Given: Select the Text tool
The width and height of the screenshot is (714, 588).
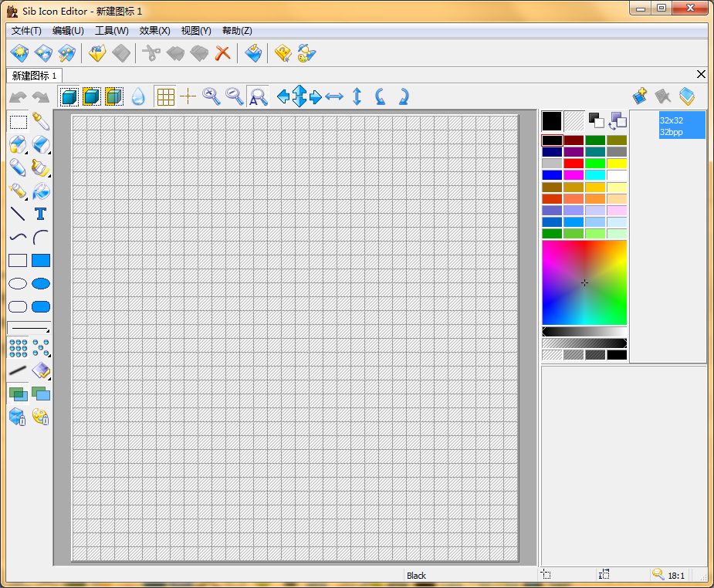Looking at the screenshot, I should 41,214.
